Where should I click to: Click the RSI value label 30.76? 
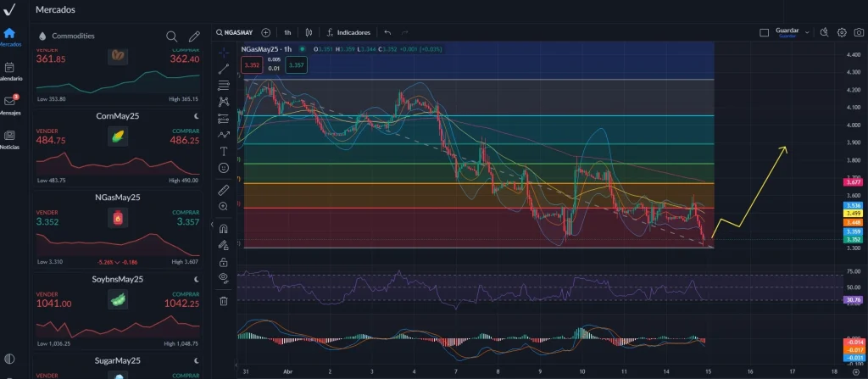pyautogui.click(x=852, y=300)
